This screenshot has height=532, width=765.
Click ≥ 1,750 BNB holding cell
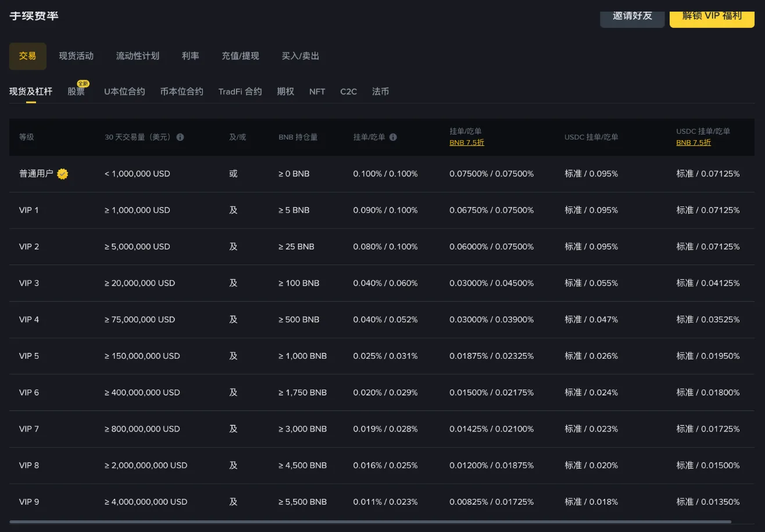(x=303, y=393)
